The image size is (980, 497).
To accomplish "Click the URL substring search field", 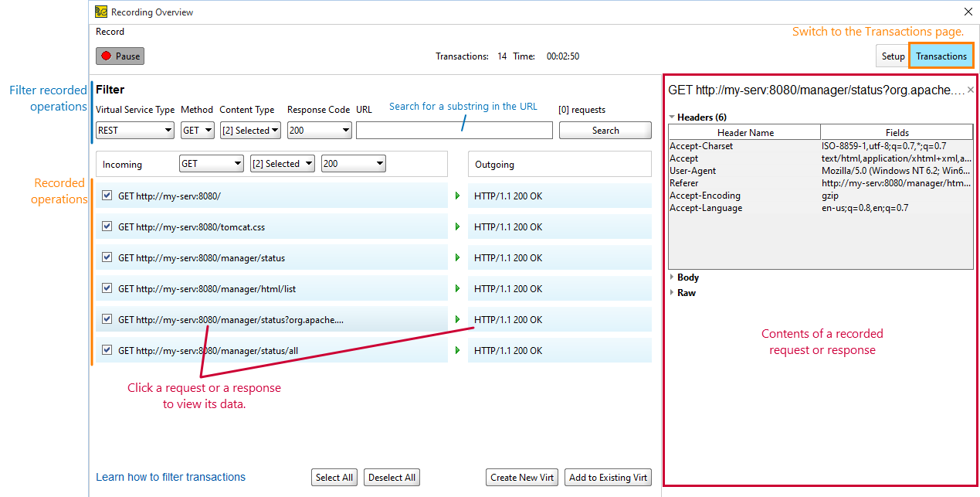I will coord(454,130).
